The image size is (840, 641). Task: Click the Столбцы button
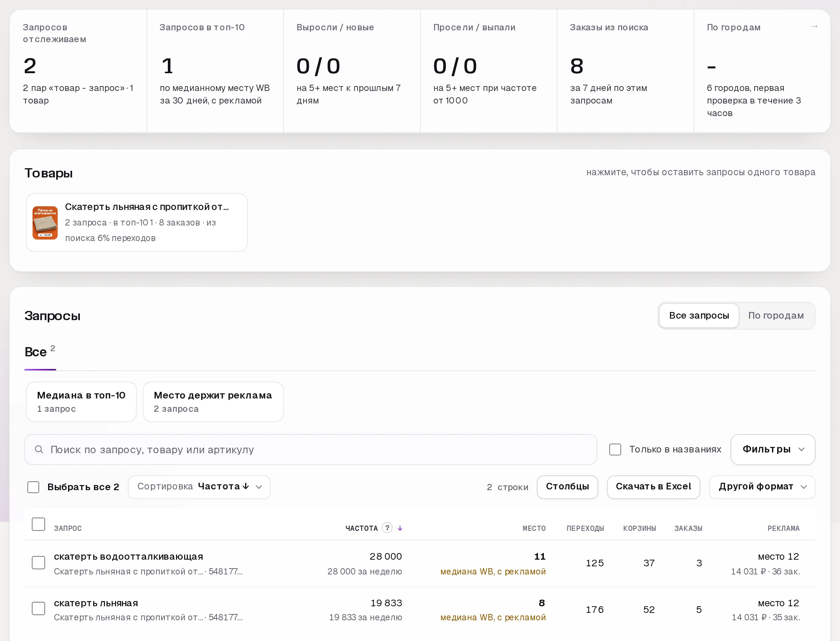coord(567,487)
